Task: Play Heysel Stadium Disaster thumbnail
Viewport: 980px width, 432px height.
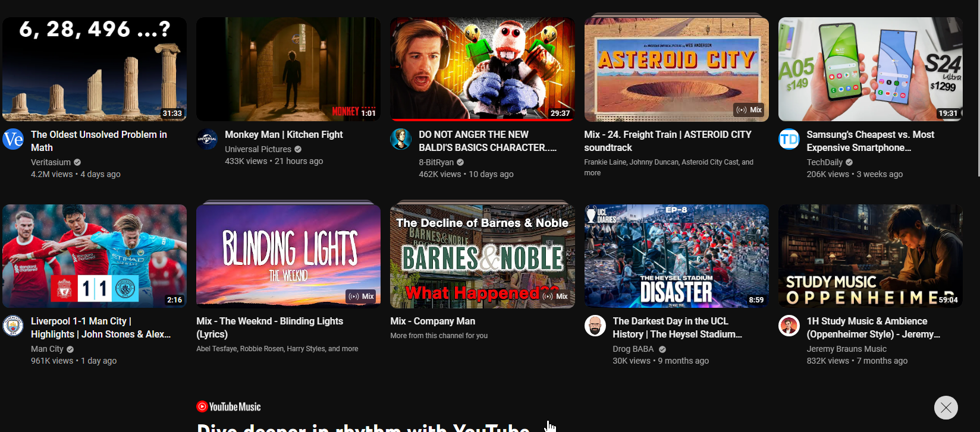Action: click(677, 256)
